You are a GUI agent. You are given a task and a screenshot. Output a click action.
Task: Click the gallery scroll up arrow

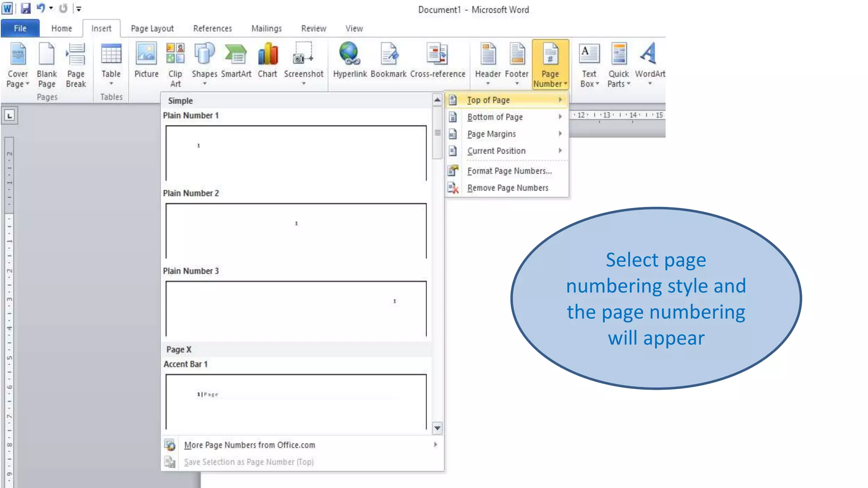(437, 100)
